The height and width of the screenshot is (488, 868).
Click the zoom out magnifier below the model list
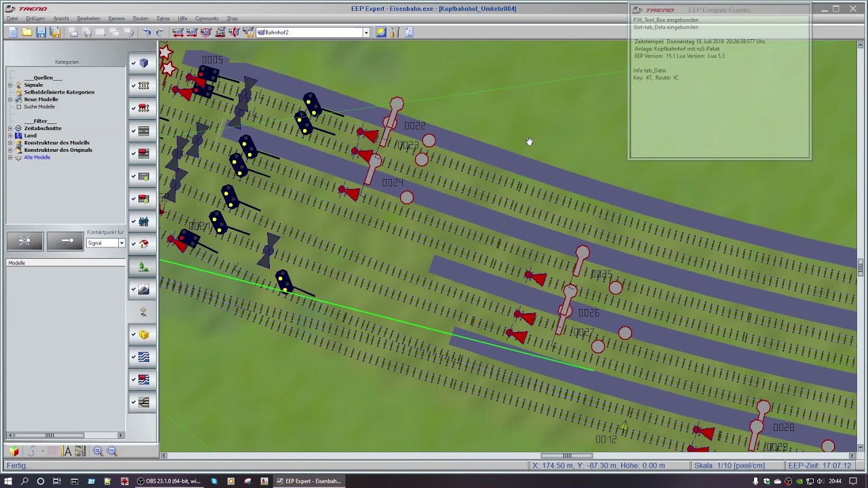coord(113,451)
